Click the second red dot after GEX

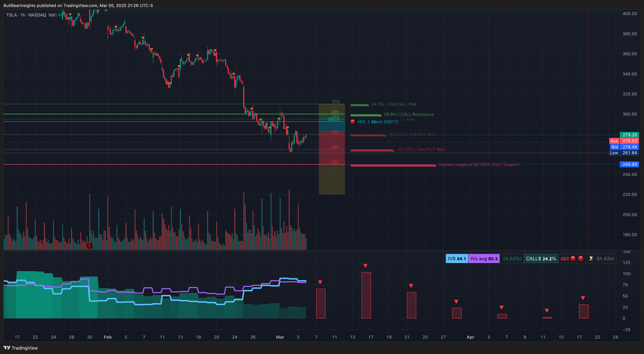(x=581, y=259)
